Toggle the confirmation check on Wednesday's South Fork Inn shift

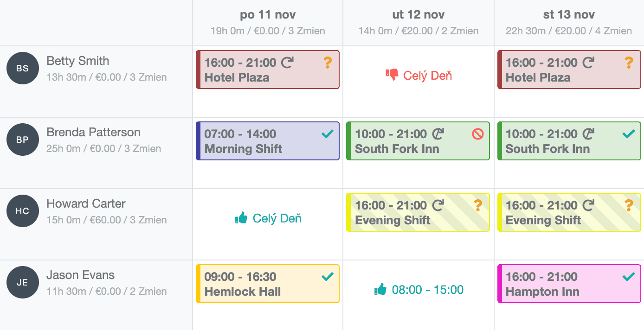[x=629, y=133]
